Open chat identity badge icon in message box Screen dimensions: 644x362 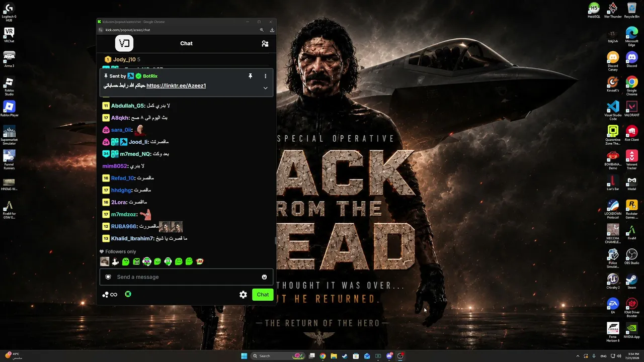pyautogui.click(x=108, y=277)
